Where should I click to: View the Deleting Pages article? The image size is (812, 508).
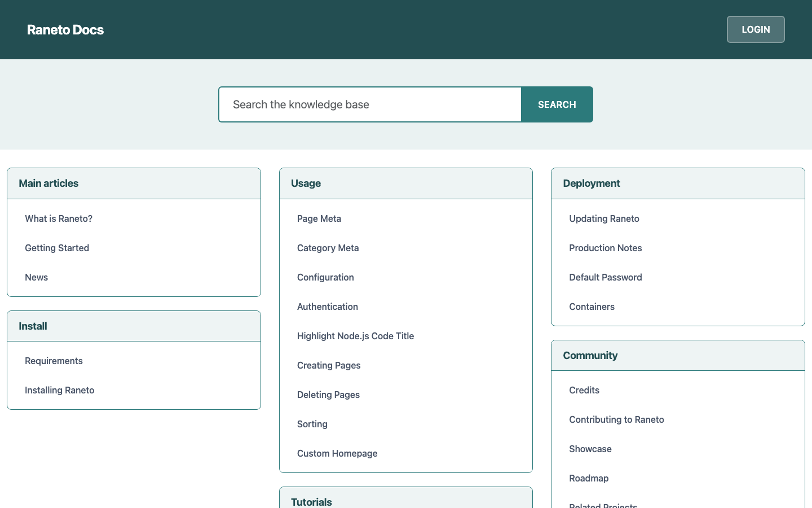328,395
